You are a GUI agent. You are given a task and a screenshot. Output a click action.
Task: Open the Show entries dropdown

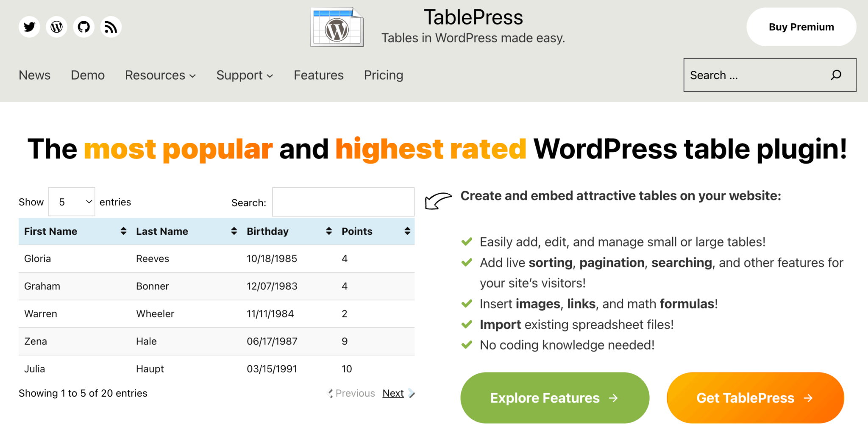point(71,202)
